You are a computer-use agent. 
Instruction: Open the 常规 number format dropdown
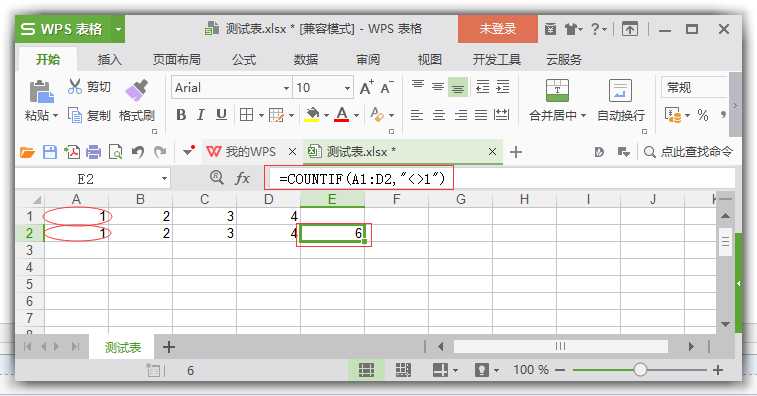pos(694,87)
